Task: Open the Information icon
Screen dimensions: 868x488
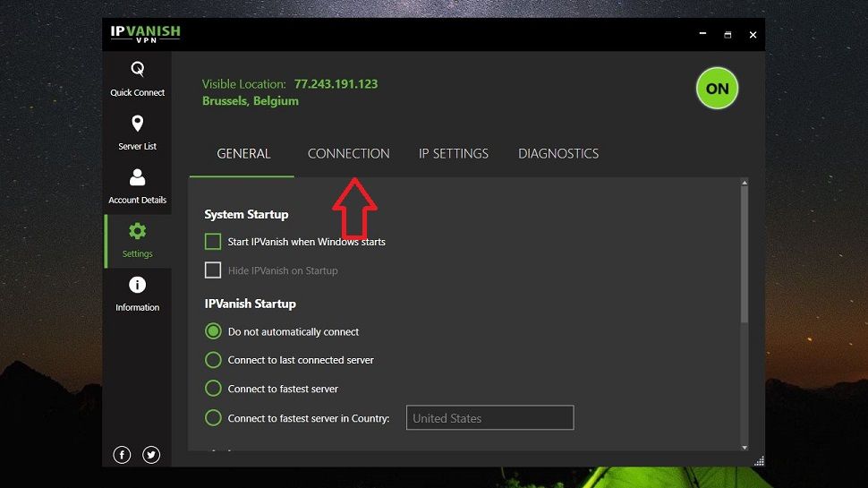Action: [137, 285]
